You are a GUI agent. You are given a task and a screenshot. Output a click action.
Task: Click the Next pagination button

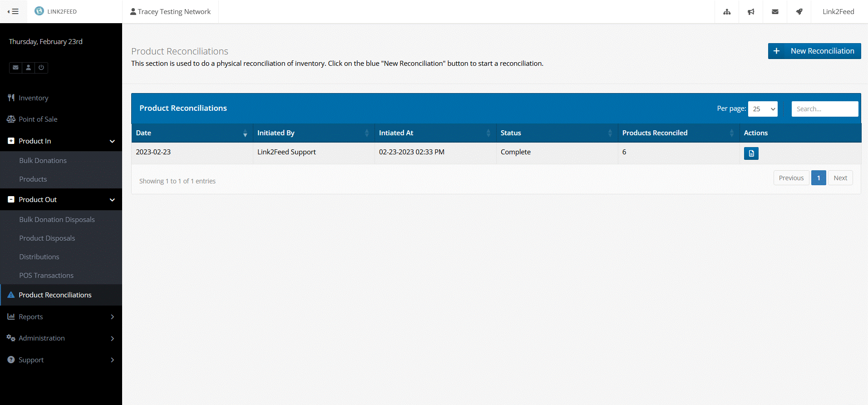tap(840, 178)
